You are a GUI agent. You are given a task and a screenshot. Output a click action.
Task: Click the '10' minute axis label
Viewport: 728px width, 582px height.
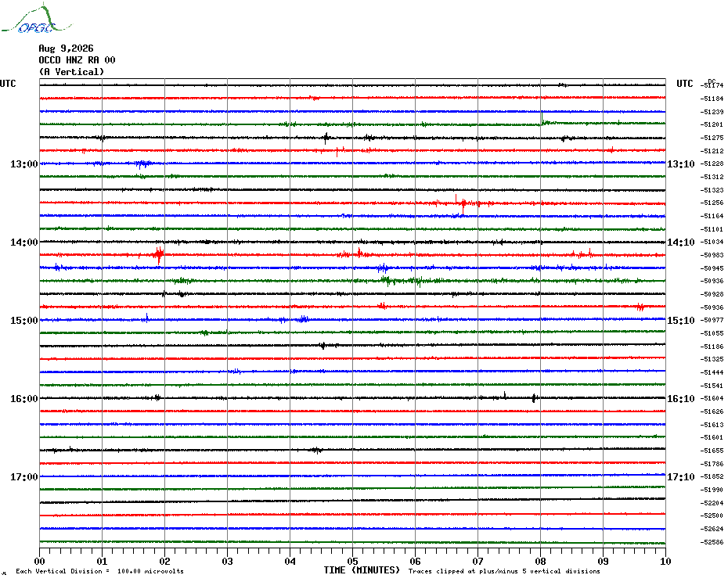665,561
